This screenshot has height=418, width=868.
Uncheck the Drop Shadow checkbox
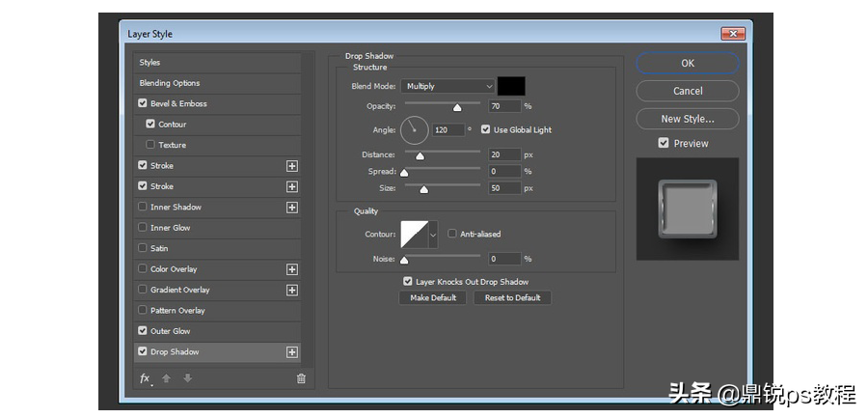pyautogui.click(x=143, y=351)
